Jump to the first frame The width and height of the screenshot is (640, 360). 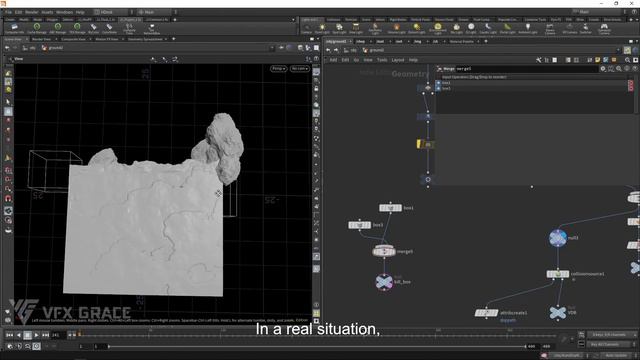pos(9,335)
